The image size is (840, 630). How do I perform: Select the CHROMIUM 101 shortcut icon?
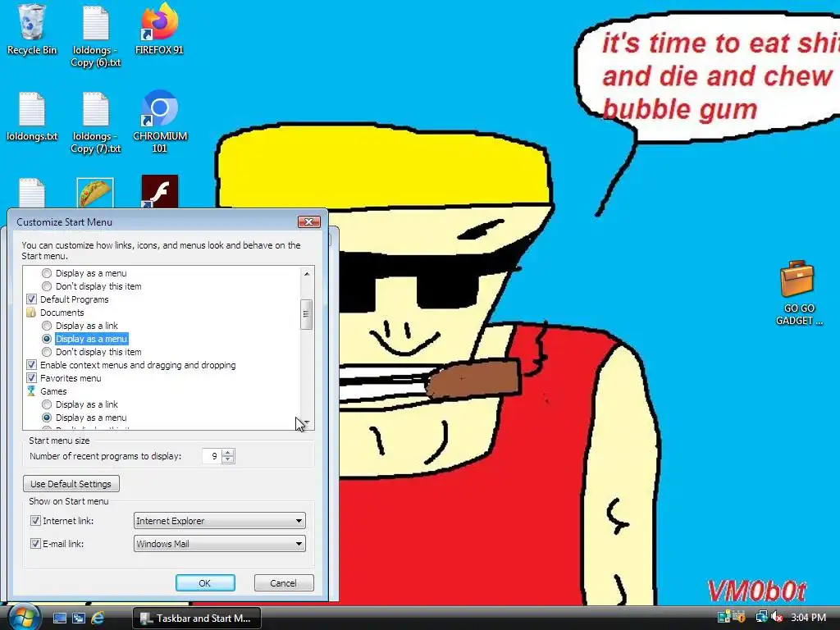click(160, 121)
